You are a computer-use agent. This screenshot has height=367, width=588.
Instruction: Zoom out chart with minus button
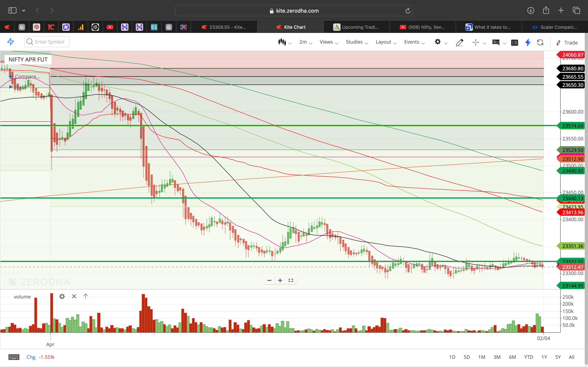269,281
